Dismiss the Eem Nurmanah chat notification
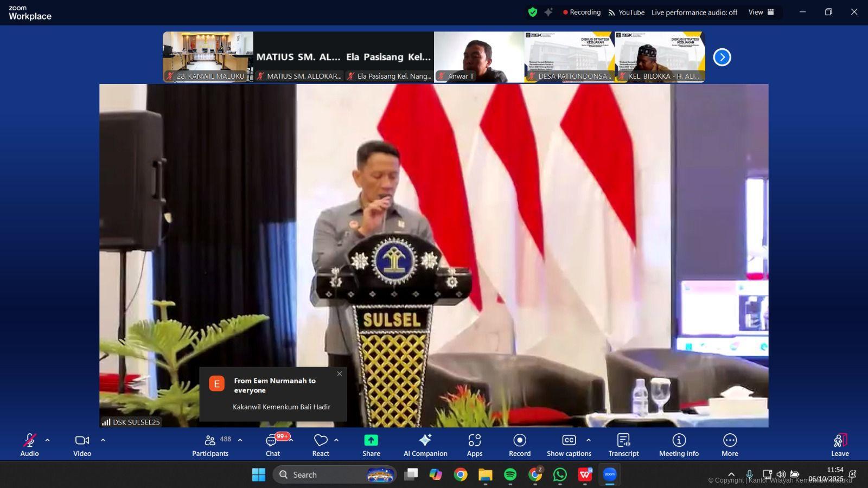 coord(340,374)
